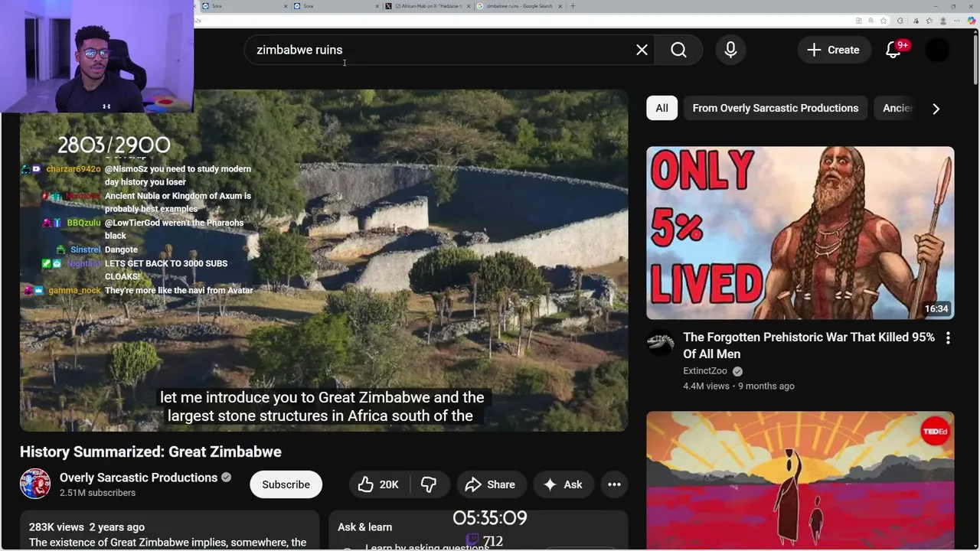
Task: Subscribe to Overly Sarcastic Productions
Action: pos(286,484)
